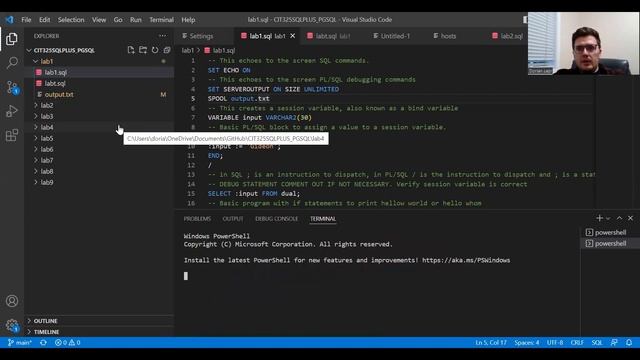Switch to the hosts editor tab

tap(444, 36)
